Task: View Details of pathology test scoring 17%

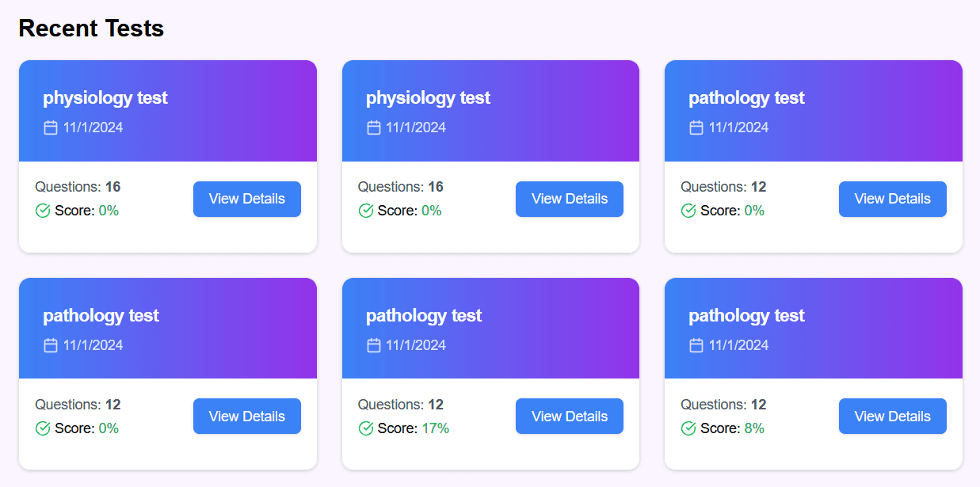Action: coord(569,417)
